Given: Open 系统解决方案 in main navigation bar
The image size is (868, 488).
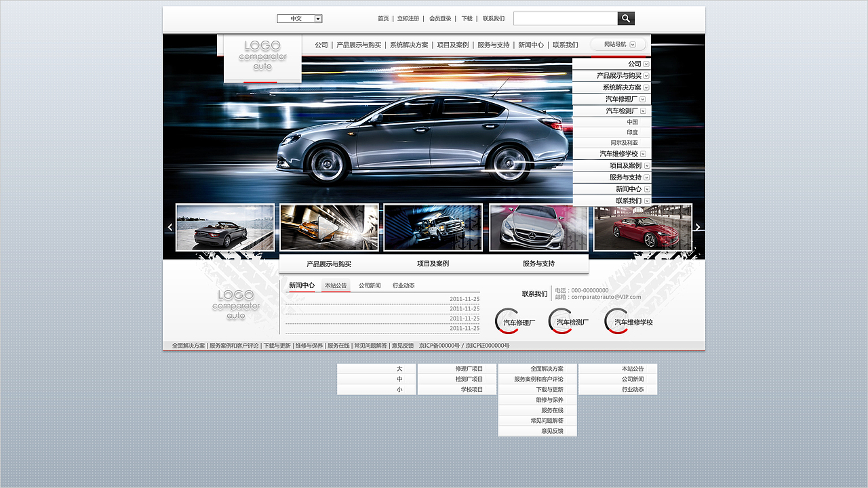Looking at the screenshot, I should (x=409, y=45).
